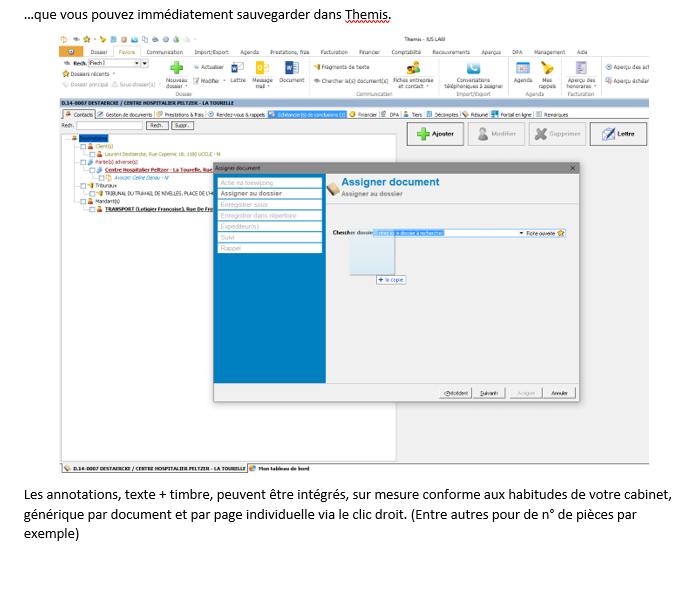Click Aperçu des actes item at ribbon edge
The width and height of the screenshot is (698, 589).
point(627,67)
